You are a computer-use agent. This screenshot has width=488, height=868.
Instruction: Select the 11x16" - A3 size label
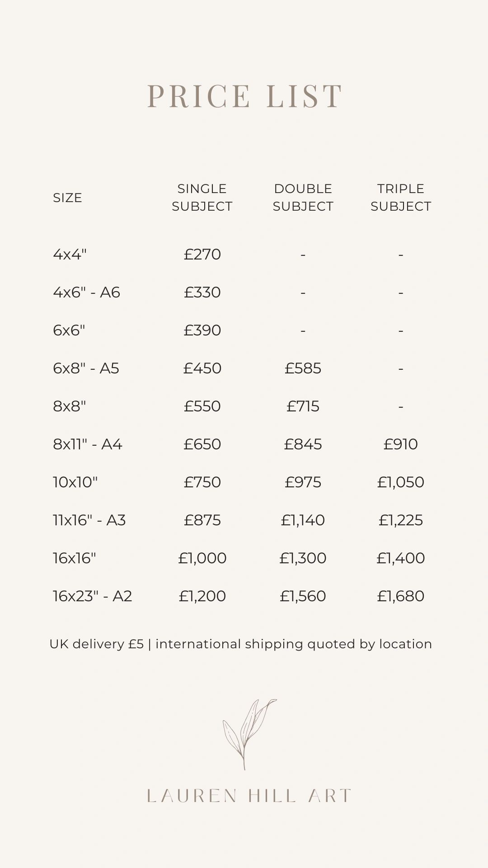click(x=89, y=520)
